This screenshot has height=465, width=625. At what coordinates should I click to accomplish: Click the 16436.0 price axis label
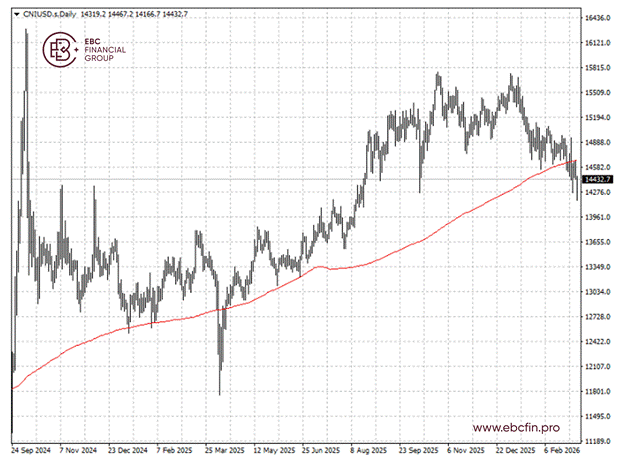[x=598, y=18]
